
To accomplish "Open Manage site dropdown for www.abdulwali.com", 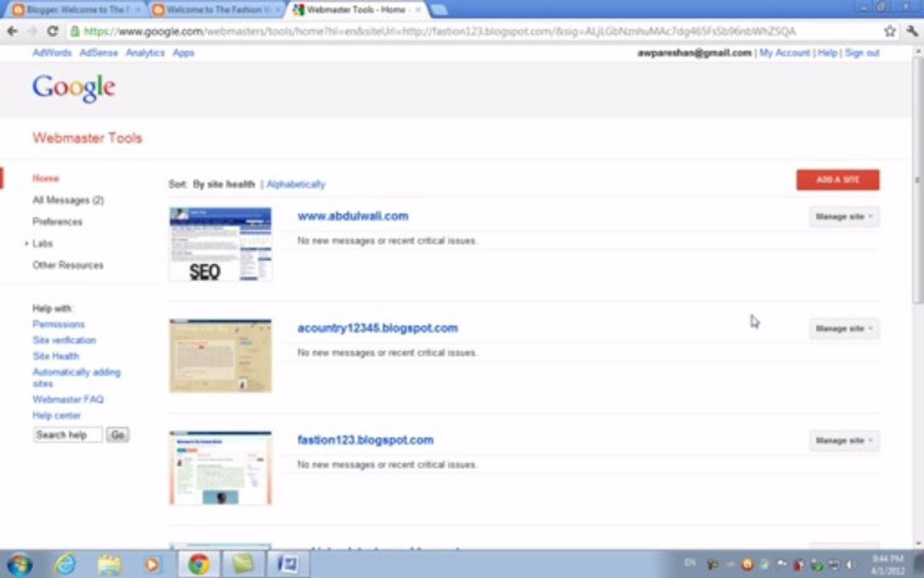I will [x=844, y=217].
